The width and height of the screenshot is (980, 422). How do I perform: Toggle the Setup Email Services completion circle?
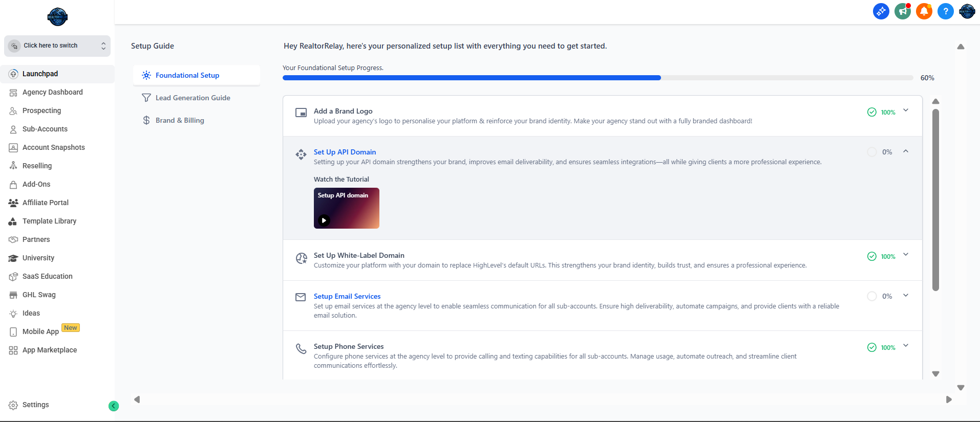pyautogui.click(x=871, y=296)
